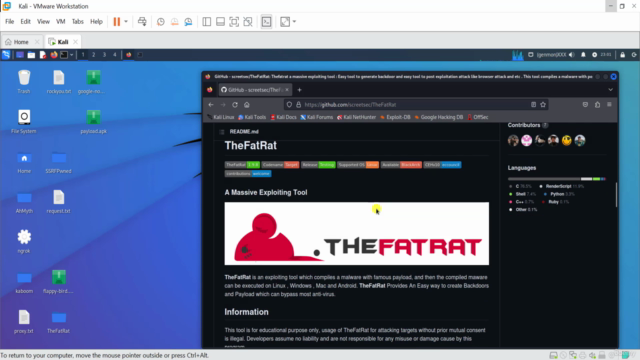Click the VMware pause VM button
The image size is (640, 360).
117,22
